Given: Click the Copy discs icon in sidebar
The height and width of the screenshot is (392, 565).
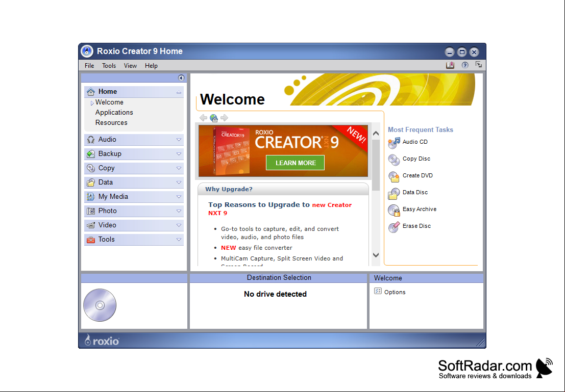Looking at the screenshot, I should [91, 168].
